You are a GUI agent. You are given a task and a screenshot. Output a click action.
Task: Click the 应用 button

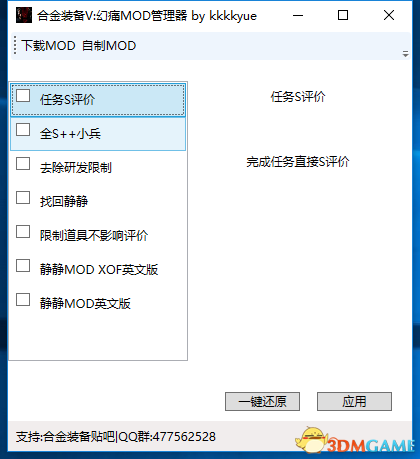354,401
